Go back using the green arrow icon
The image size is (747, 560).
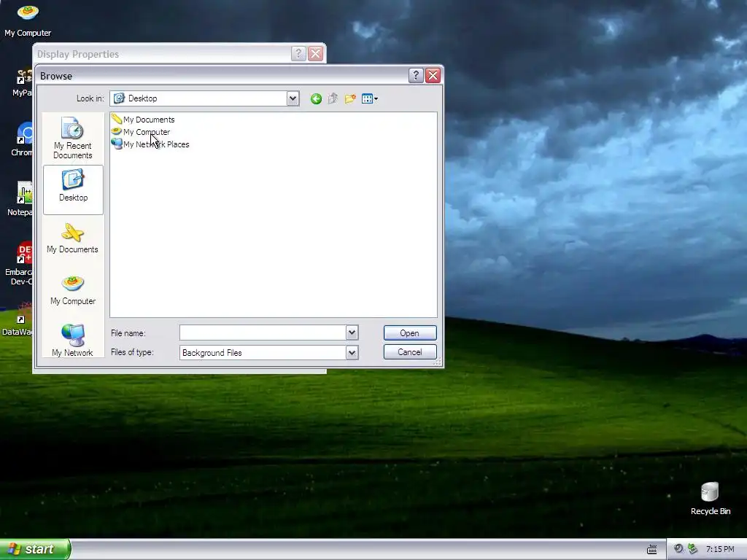click(316, 98)
